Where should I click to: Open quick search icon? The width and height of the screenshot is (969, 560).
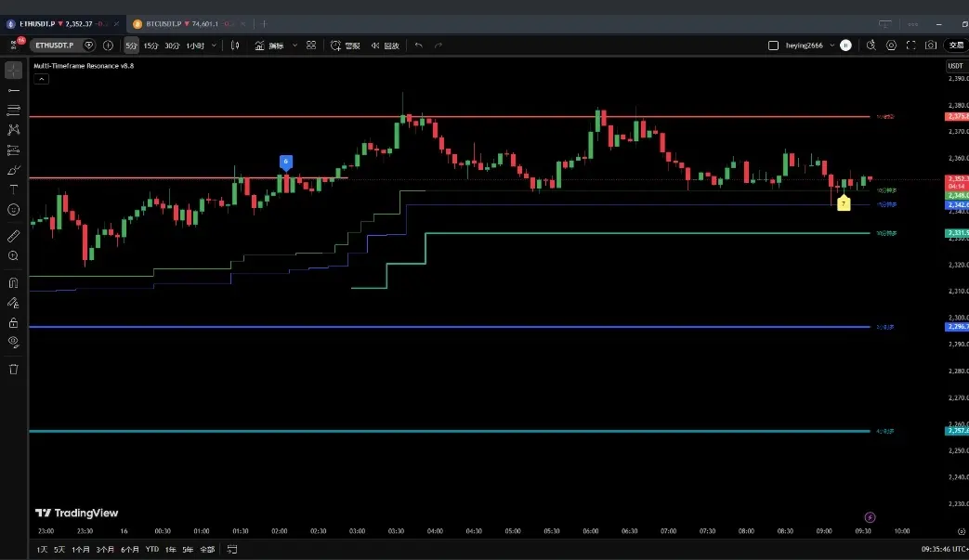(x=871, y=46)
